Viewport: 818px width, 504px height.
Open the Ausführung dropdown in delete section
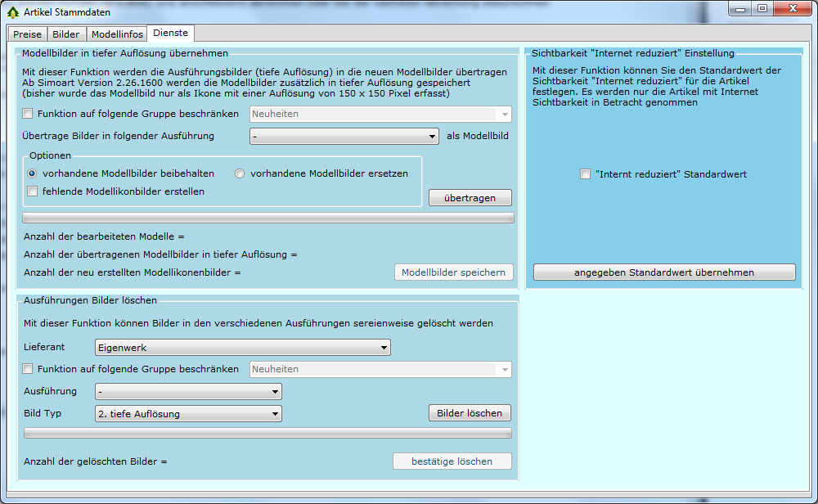(x=188, y=392)
